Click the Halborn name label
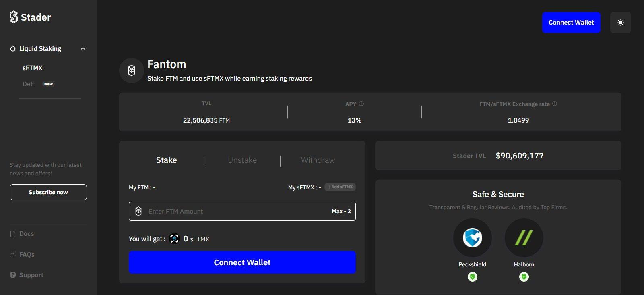The image size is (644, 295). click(x=524, y=264)
